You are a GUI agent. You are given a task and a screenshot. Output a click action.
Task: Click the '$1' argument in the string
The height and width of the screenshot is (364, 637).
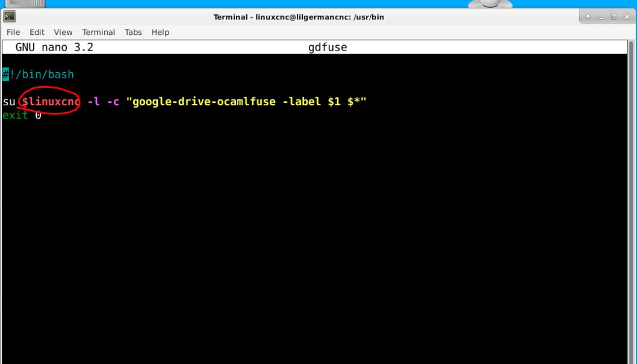[x=334, y=102]
